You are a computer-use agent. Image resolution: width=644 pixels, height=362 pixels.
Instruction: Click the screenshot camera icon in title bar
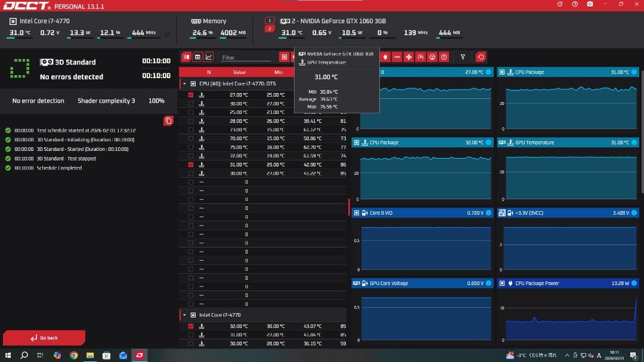(x=590, y=4)
